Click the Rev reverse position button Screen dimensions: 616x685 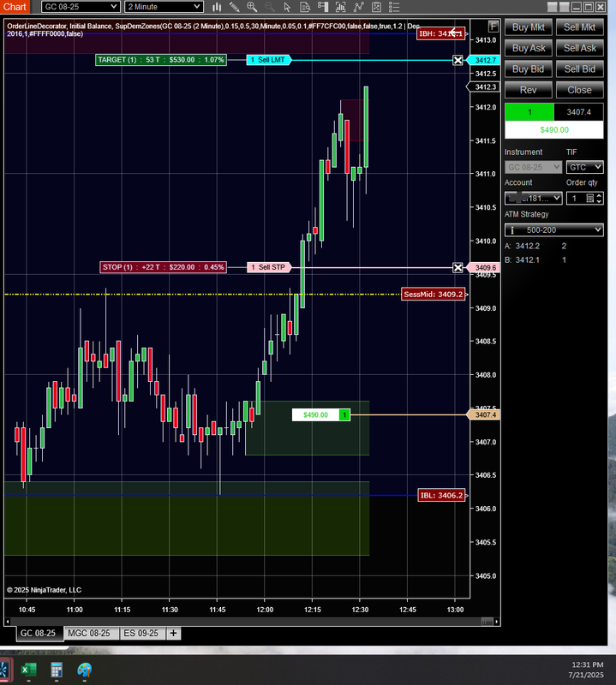click(x=528, y=90)
